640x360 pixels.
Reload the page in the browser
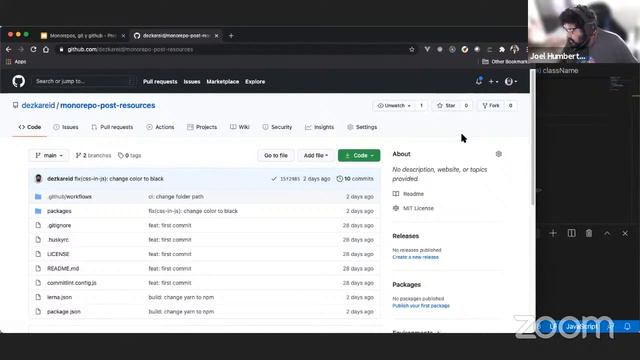(x=33, y=49)
